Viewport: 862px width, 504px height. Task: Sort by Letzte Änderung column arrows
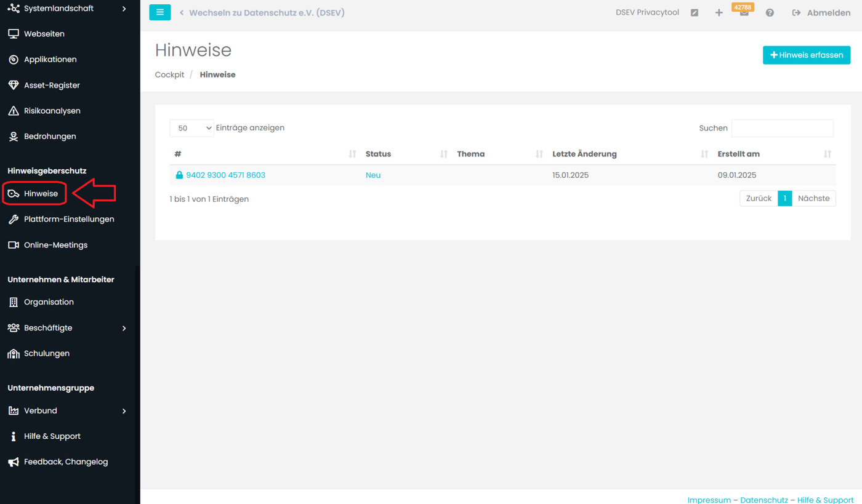click(704, 154)
